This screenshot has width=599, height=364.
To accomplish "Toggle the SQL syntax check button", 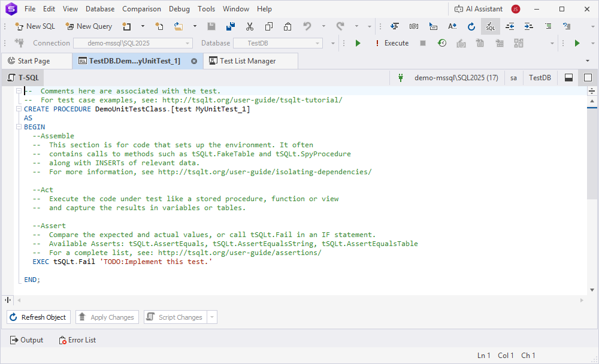I will 491,26.
